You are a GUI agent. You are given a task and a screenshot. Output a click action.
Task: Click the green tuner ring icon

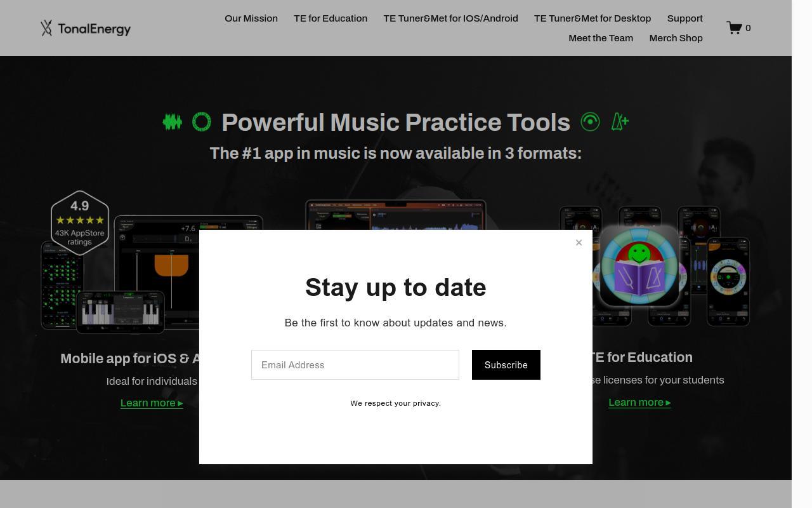pos(202,122)
